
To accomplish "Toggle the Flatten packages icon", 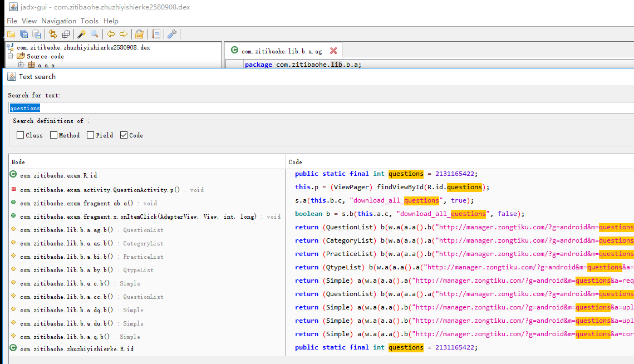I will (x=66, y=35).
